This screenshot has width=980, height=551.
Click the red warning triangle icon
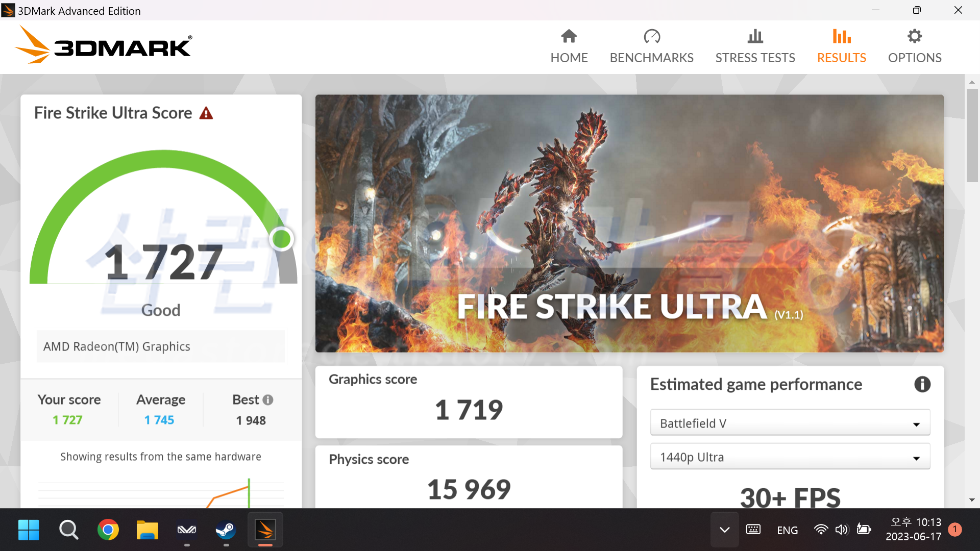[x=206, y=113]
